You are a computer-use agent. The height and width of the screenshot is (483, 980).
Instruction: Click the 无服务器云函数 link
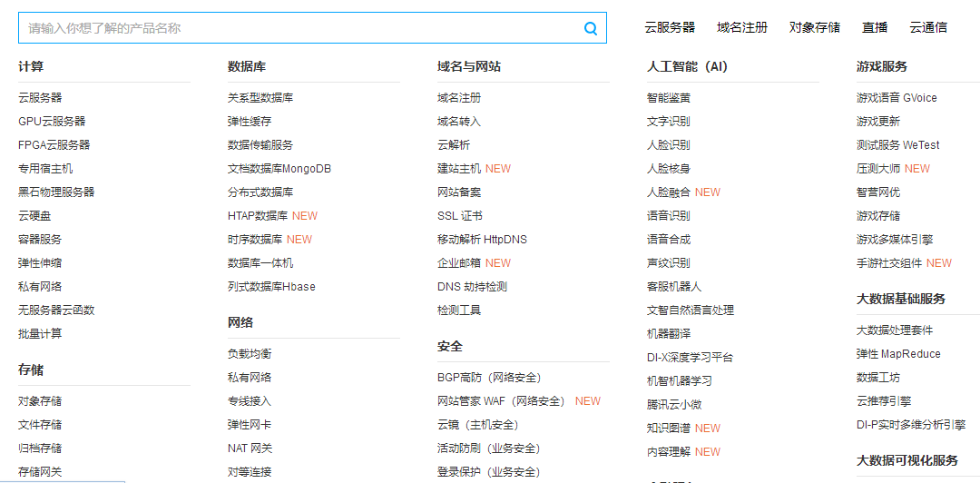(x=56, y=310)
